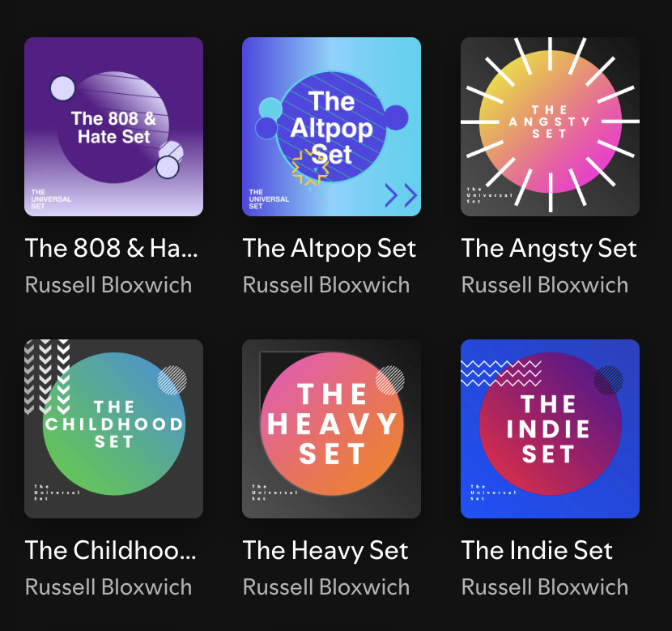Screen dimensions: 672x631
Task: Visit Russell Bloxwich under The Angsty Set
Action: point(545,285)
